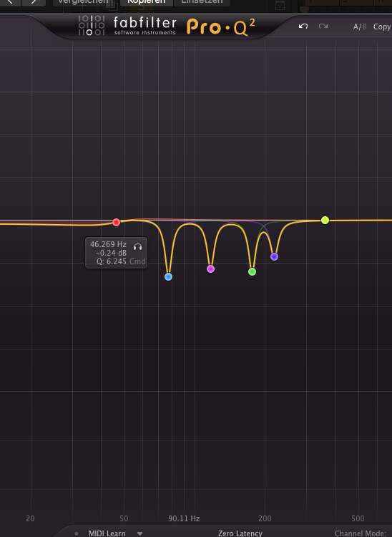Select the purple EQ band node
392x537 pixels.
pos(275,256)
